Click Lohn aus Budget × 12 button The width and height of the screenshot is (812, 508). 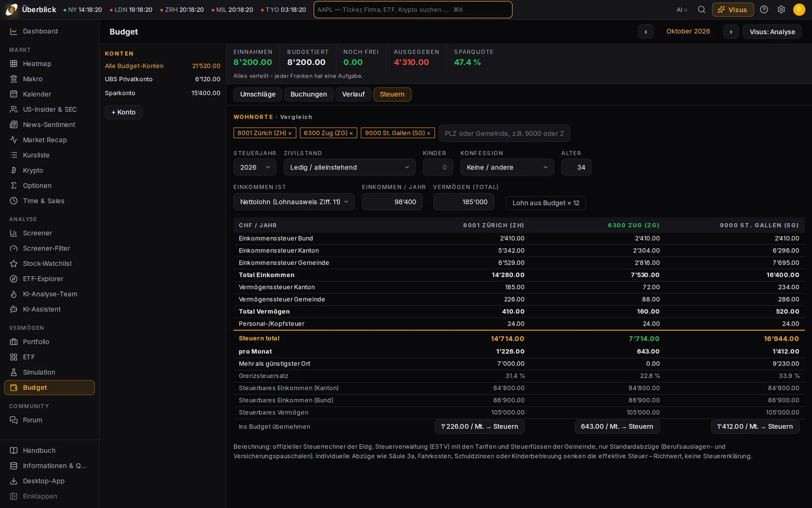(x=546, y=203)
